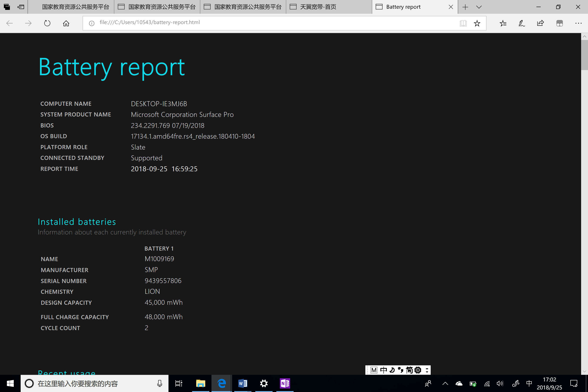
Task: Switch to the first 国家教育资源公共服务平台 tab
Action: tap(71, 7)
